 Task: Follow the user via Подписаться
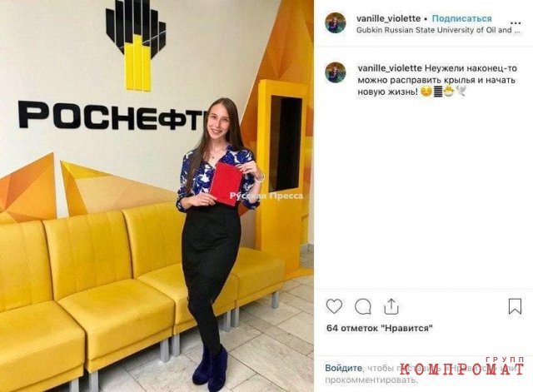[461, 18]
